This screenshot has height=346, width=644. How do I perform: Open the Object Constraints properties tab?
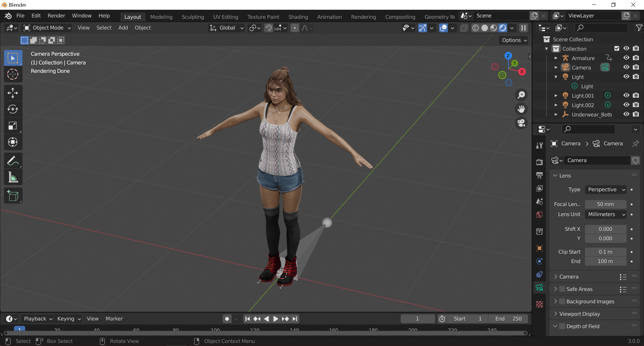(x=539, y=275)
